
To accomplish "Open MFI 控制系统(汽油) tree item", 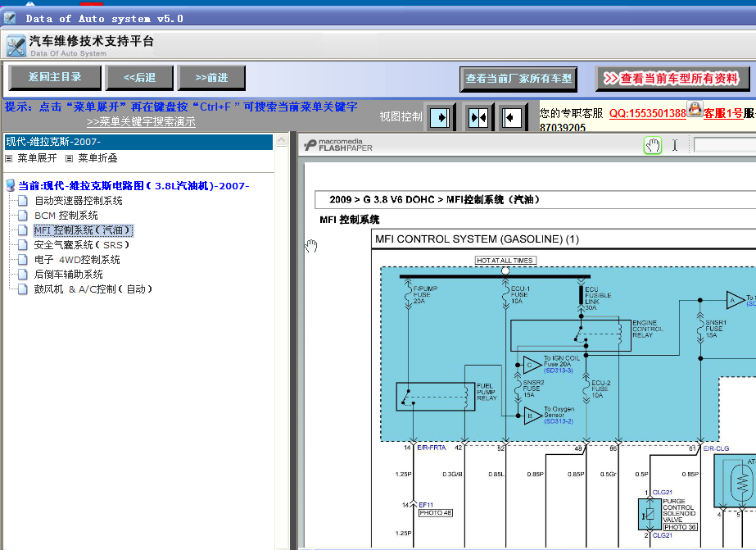I will [x=83, y=230].
